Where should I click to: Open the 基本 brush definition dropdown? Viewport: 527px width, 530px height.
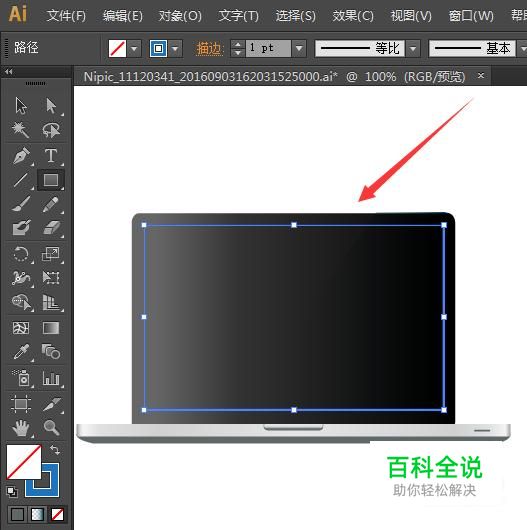pyautogui.click(x=522, y=48)
